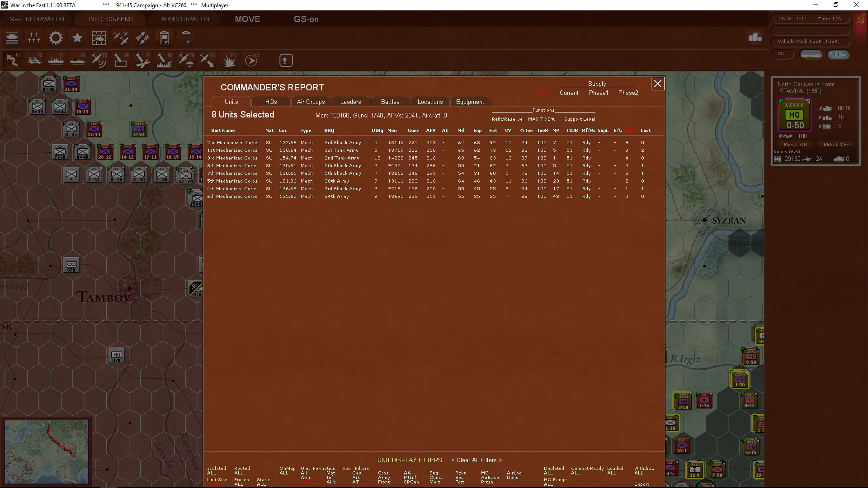
Task: Turn REFIT OFF for North Caucasus Front
Action: 836,144
